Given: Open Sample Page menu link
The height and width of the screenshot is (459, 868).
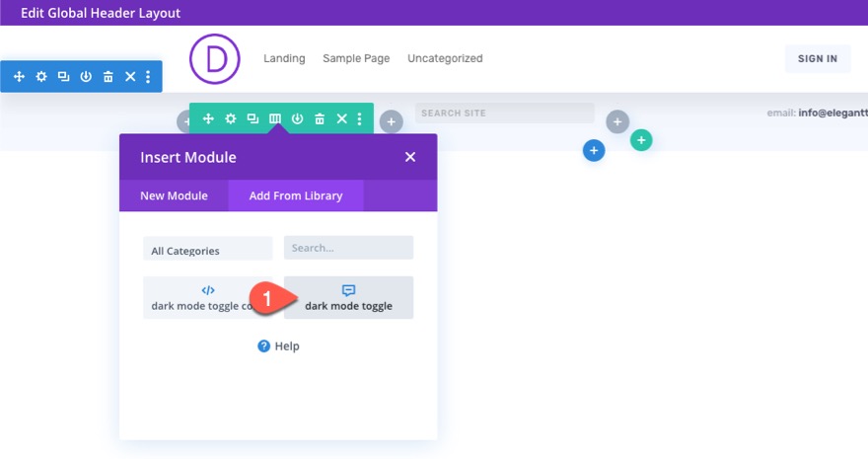Looking at the screenshot, I should pos(356,58).
